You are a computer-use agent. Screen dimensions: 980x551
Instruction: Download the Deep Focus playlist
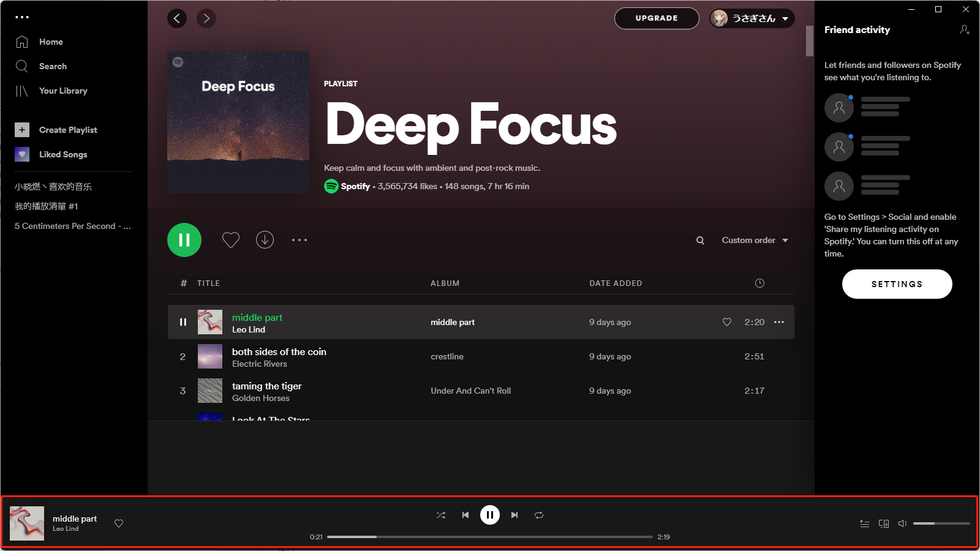(x=265, y=240)
